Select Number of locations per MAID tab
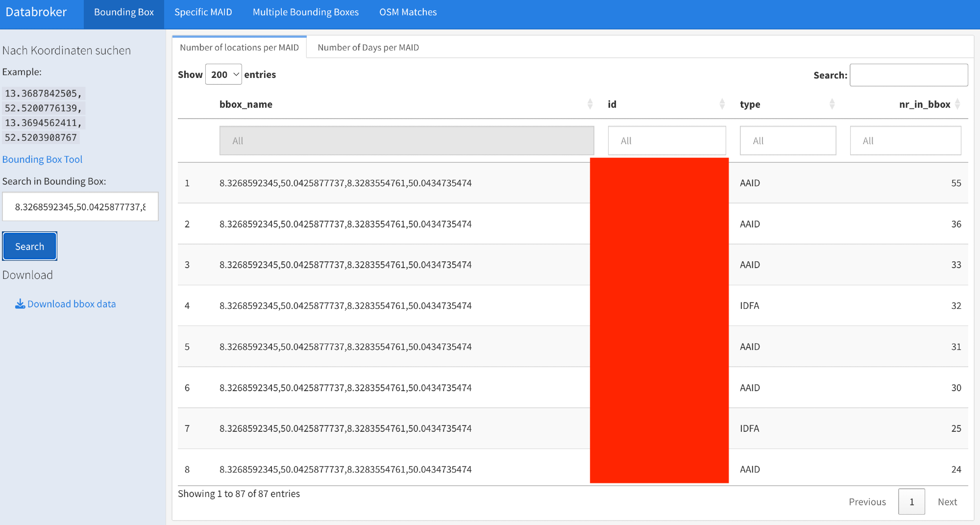 pyautogui.click(x=239, y=48)
